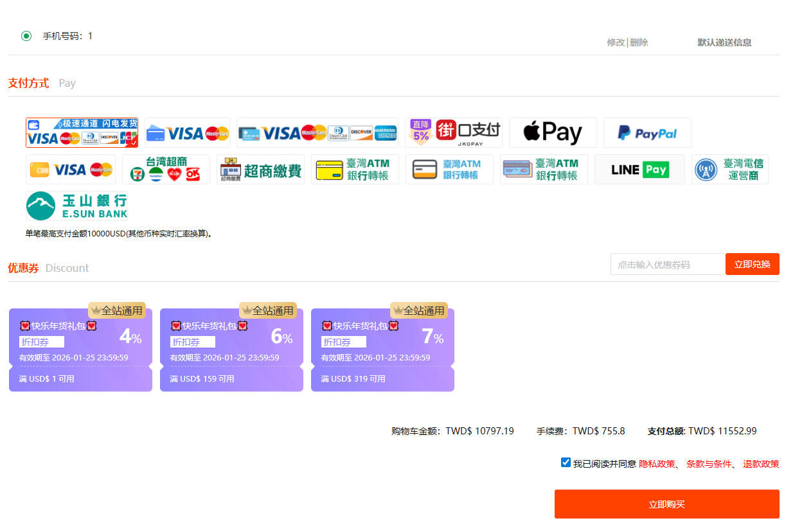The image size is (804, 532).
Task: Choose 台湾超商 option with 7-Eleven logo
Action: [166, 170]
